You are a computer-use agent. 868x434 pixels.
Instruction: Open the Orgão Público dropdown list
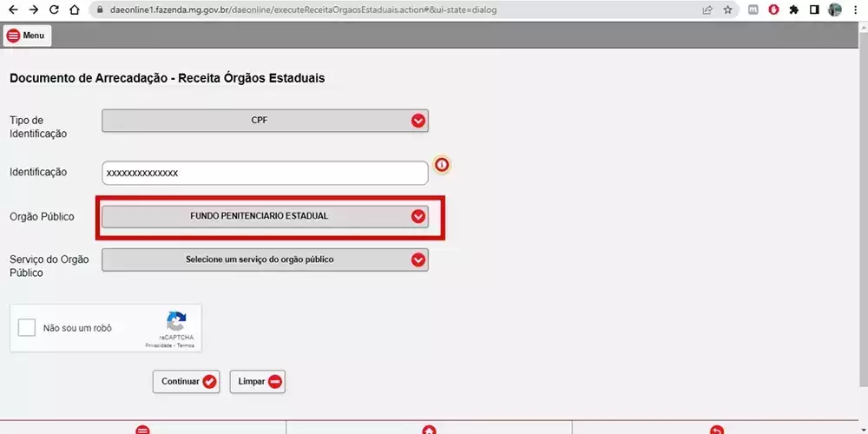tap(265, 216)
